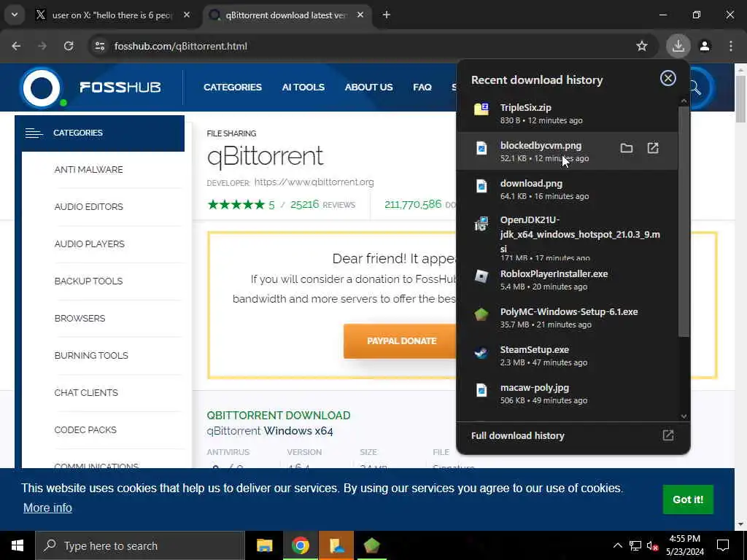
Task: Click the PAYPAL DONATE button
Action: point(400,341)
